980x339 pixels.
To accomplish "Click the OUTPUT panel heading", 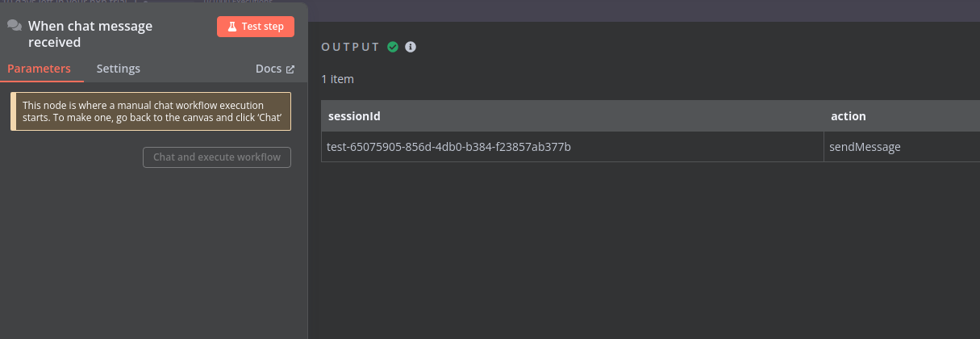I will pyautogui.click(x=350, y=47).
